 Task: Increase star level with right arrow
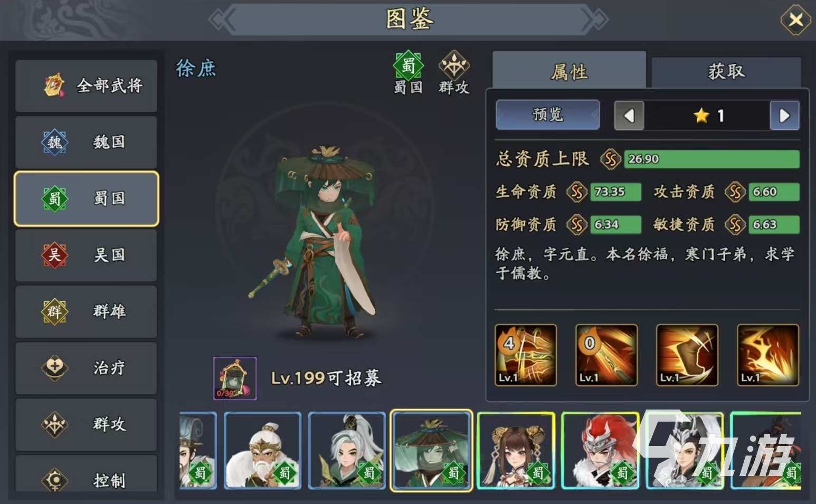point(785,116)
